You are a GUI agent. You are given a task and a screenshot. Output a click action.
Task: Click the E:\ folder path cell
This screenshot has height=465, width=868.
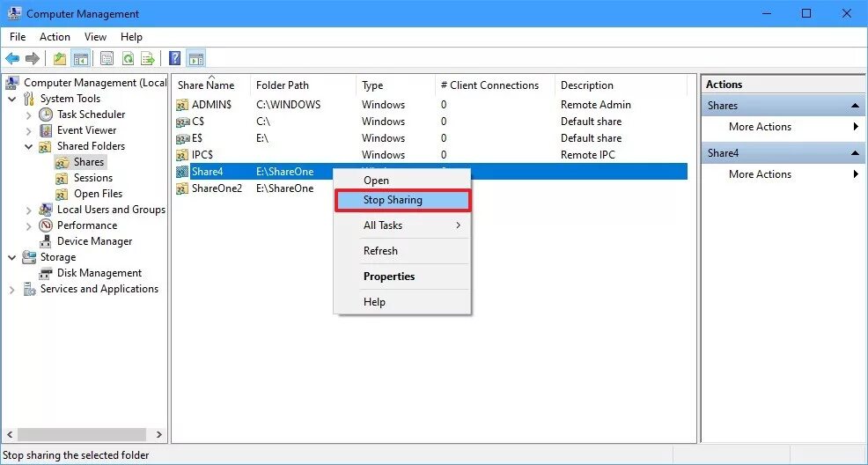click(262, 138)
